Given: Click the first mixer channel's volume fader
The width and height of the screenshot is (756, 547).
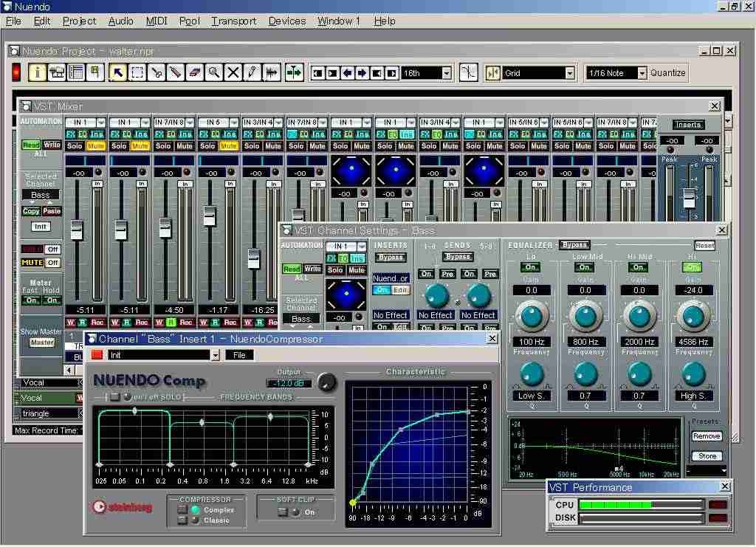Looking at the screenshot, I should [77, 230].
